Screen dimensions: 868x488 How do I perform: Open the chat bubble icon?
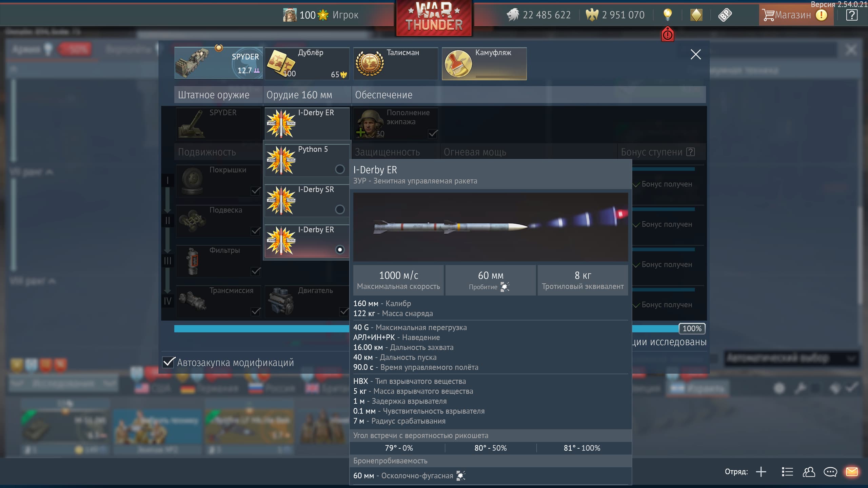[830, 471]
